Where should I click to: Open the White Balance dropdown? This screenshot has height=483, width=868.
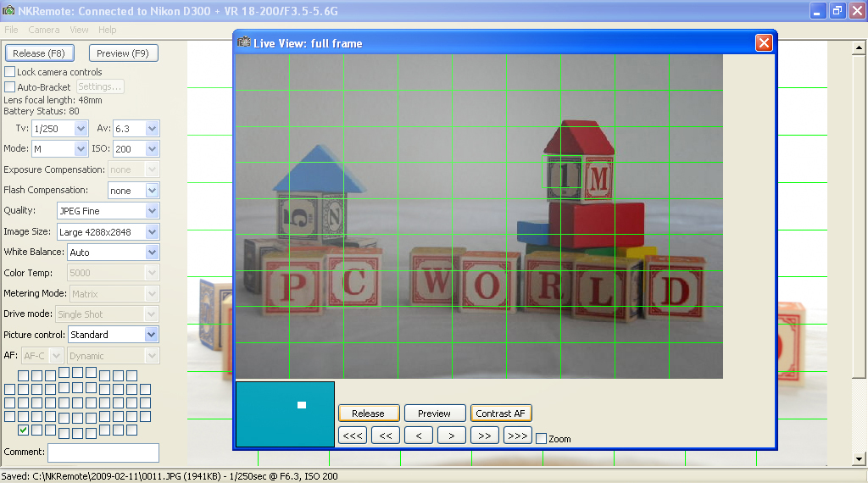pos(152,253)
